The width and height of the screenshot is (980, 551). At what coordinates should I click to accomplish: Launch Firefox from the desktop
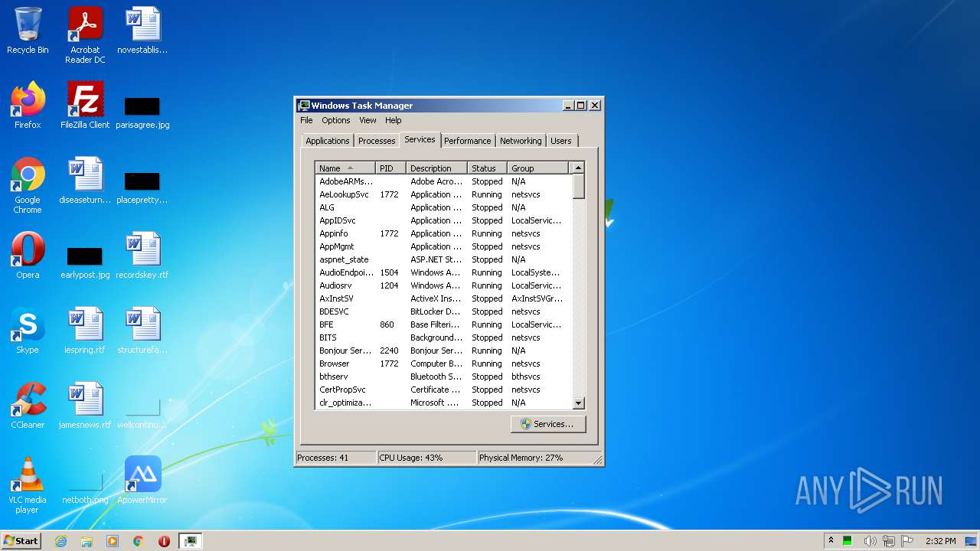28,106
